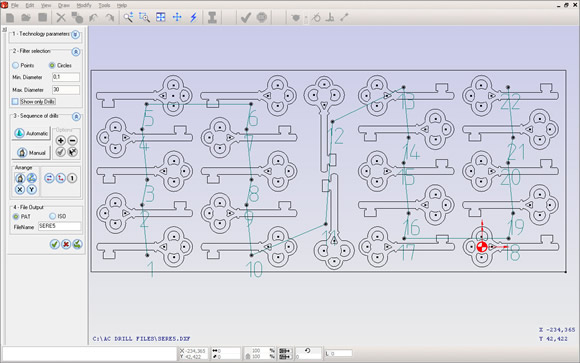Click the perpendicular snap toolbar icon

click(330, 17)
